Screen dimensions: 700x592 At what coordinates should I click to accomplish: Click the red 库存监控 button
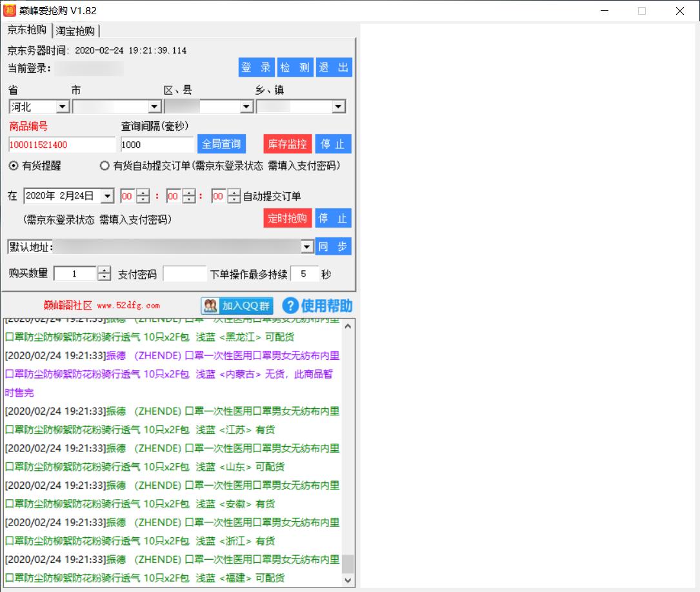pos(288,144)
